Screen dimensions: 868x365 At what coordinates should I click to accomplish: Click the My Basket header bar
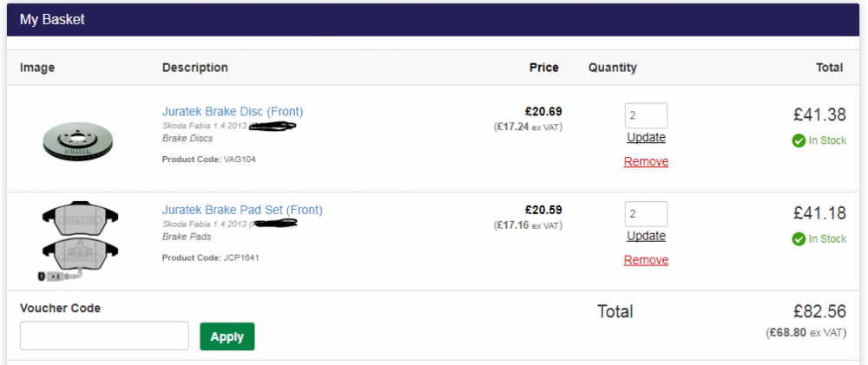tap(433, 20)
